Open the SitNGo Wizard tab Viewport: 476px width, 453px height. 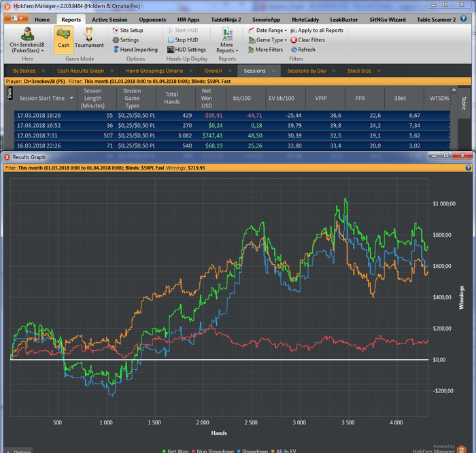click(388, 20)
